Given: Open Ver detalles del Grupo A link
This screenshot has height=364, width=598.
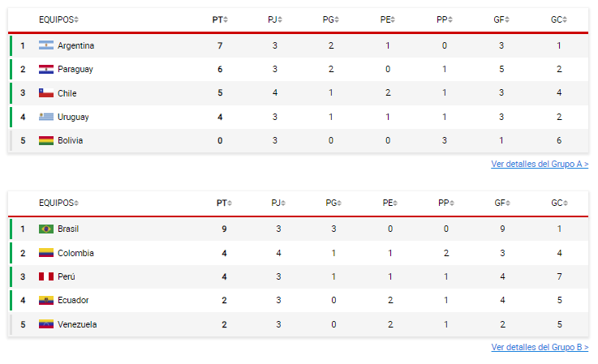Looking at the screenshot, I should [540, 165].
